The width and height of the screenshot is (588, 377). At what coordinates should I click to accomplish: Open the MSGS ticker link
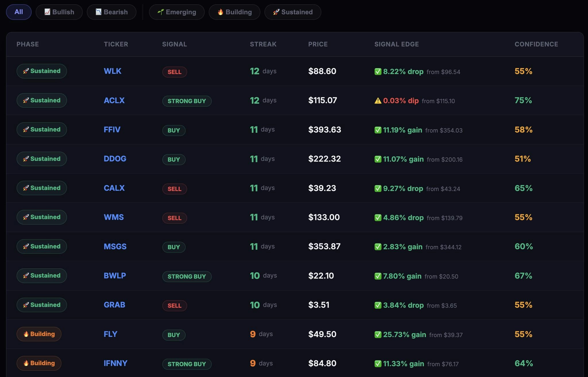pos(115,247)
